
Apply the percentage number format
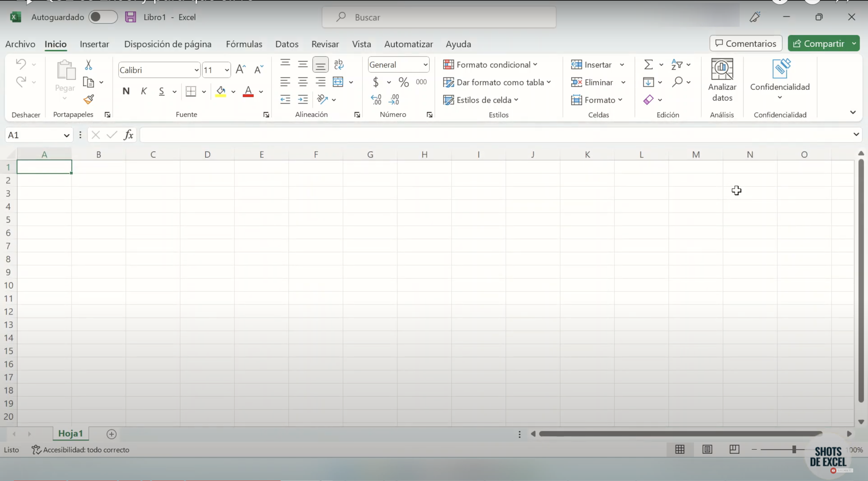coord(403,82)
